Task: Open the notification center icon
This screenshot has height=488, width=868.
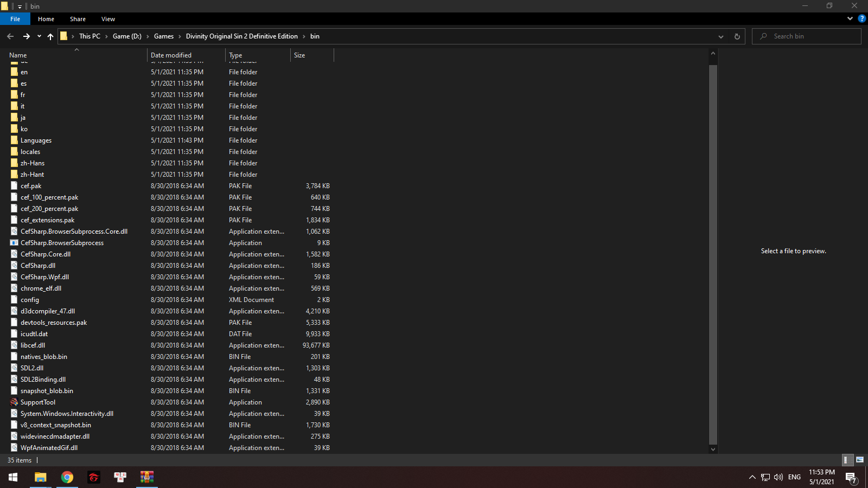Action: pos(851,478)
